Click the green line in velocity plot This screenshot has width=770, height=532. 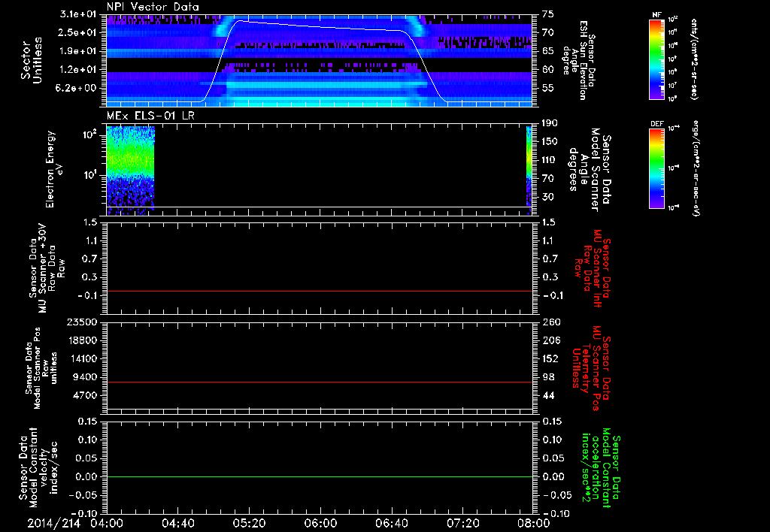[x=320, y=476]
